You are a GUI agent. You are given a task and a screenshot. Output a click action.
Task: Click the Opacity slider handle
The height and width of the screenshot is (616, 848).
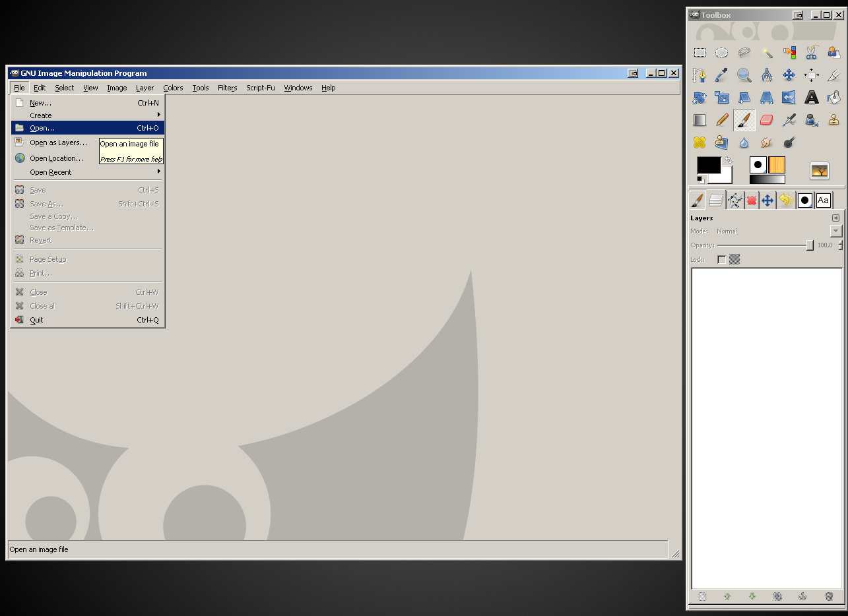(810, 245)
